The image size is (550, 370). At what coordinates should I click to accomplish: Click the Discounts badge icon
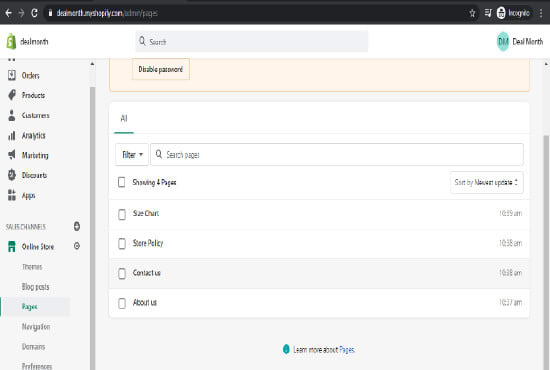click(x=12, y=175)
